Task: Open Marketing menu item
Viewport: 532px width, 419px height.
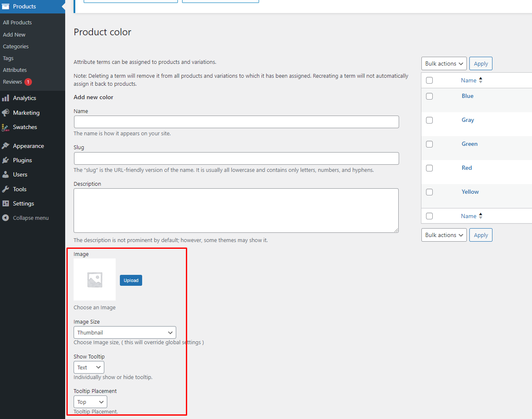Action: (26, 113)
